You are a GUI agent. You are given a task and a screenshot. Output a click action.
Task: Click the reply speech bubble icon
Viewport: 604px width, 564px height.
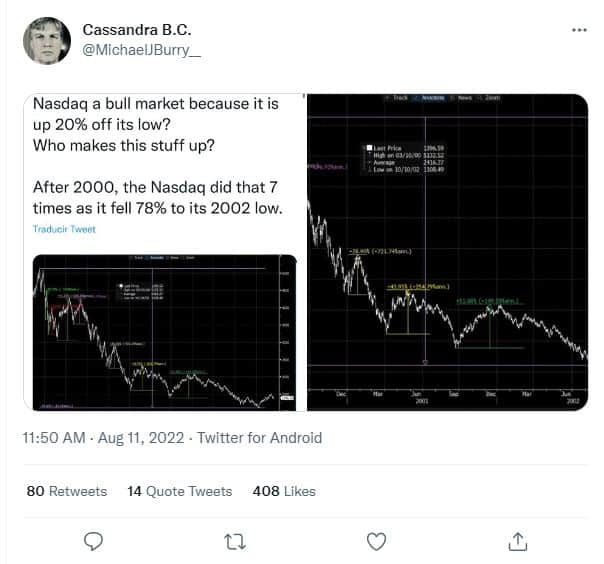point(93,541)
